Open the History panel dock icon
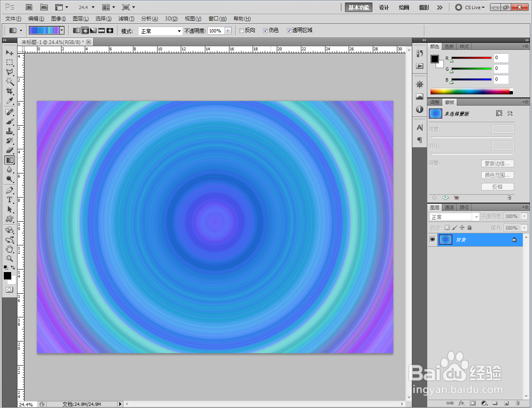 (x=420, y=53)
